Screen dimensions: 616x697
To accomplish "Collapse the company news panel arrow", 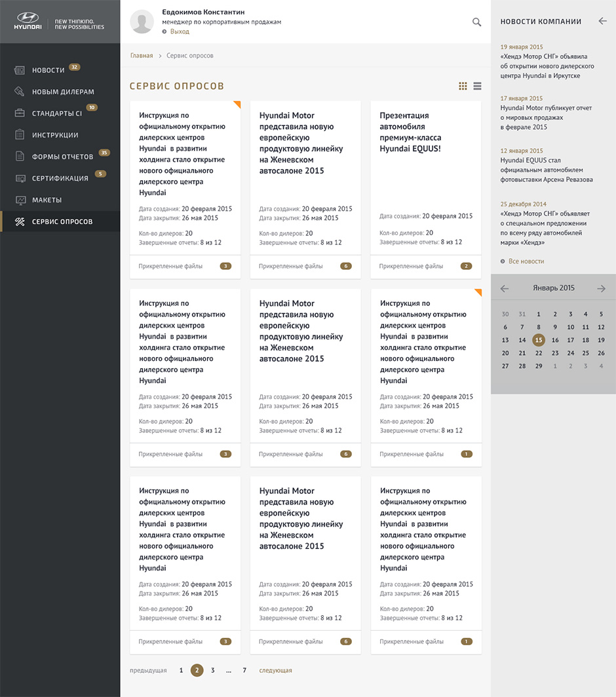I will [602, 21].
